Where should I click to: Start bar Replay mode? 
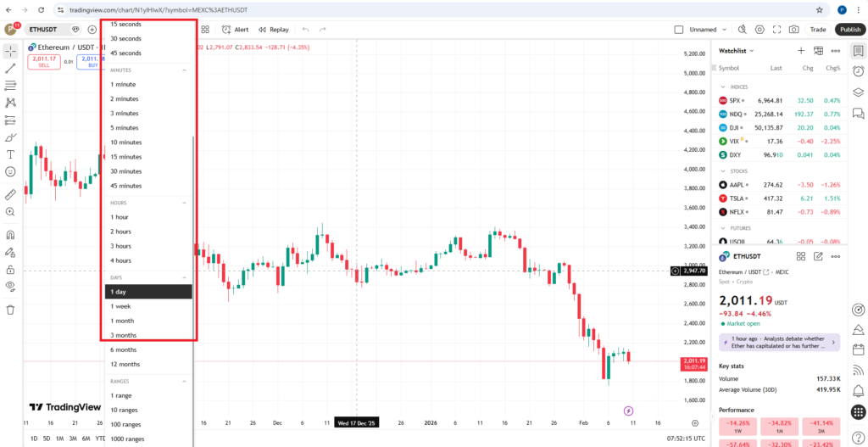pos(274,29)
